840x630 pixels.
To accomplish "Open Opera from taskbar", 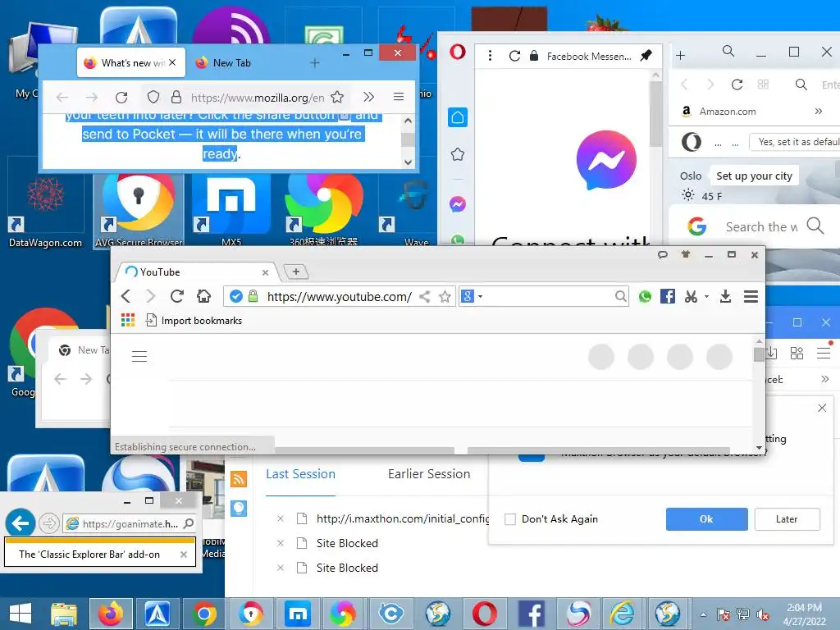I will tap(484, 614).
